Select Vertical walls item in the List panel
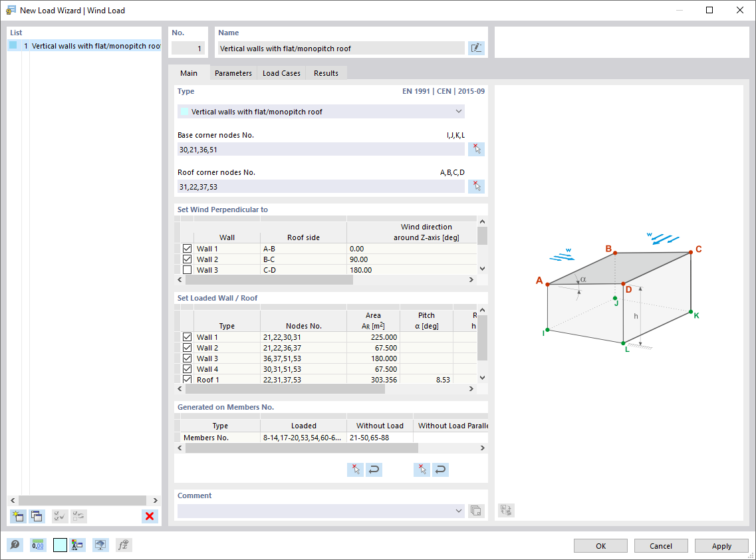Screen dimensions: 756x560 click(x=86, y=45)
